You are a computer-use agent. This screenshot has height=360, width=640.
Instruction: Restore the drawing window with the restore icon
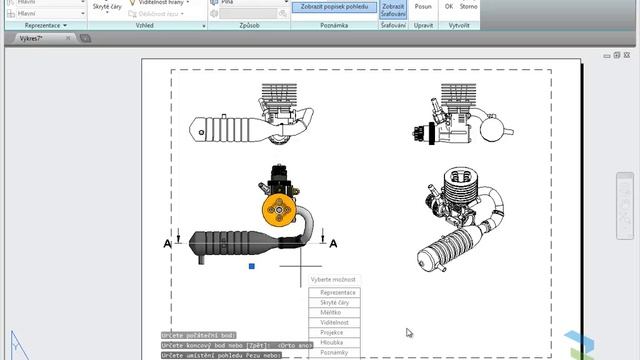(617, 55)
